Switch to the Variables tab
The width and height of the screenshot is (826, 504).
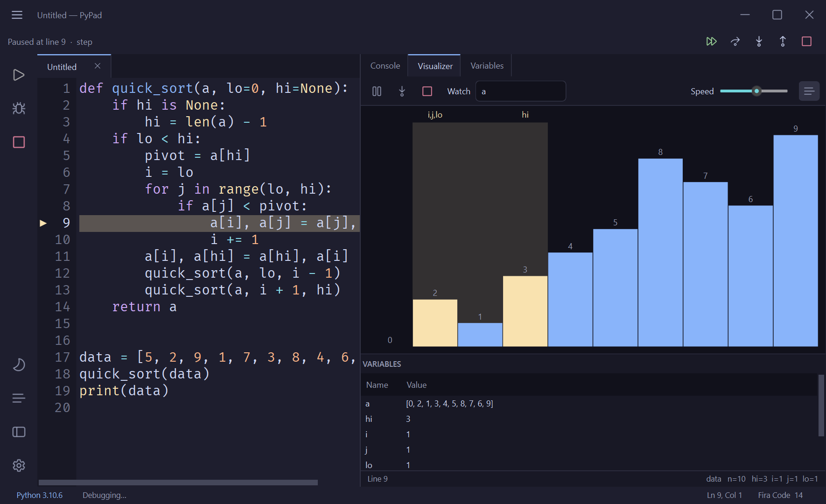point(487,66)
